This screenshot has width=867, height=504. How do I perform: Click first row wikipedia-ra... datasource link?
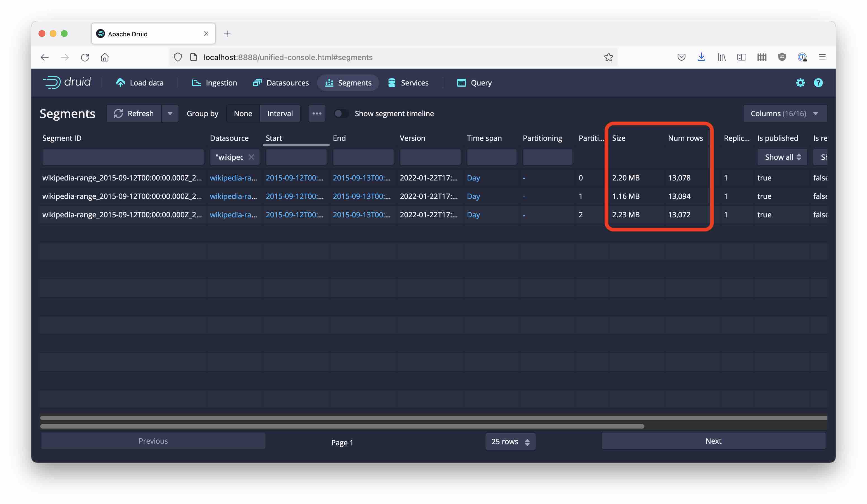click(x=233, y=177)
